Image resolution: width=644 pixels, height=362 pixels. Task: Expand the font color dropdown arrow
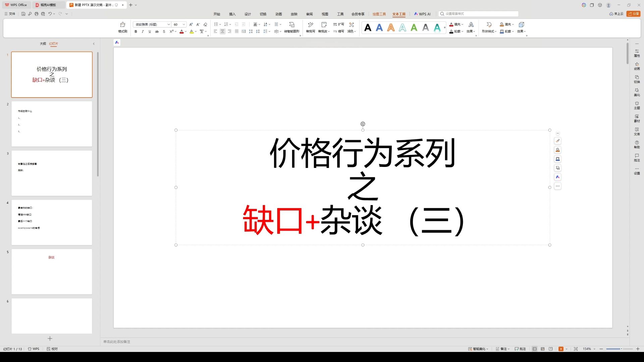(x=185, y=32)
